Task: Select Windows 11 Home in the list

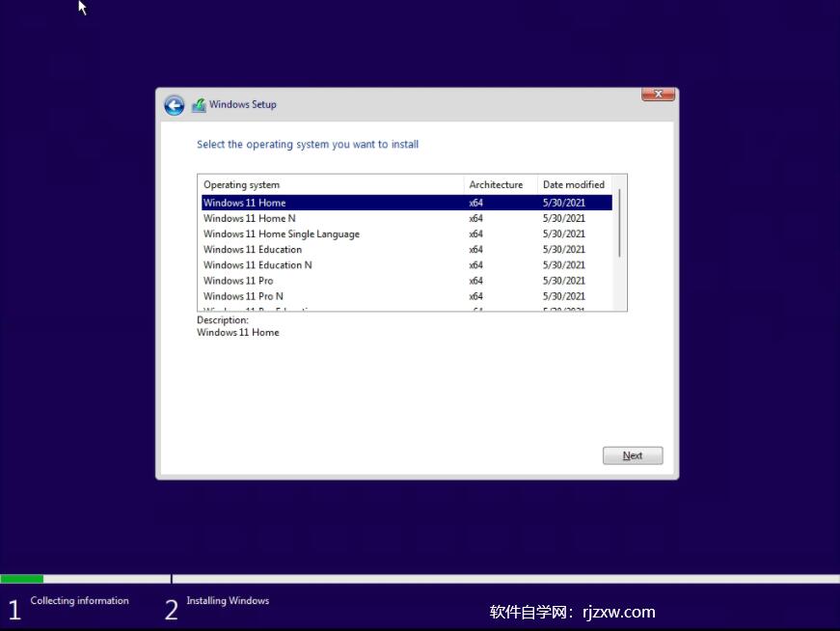Action: point(289,202)
